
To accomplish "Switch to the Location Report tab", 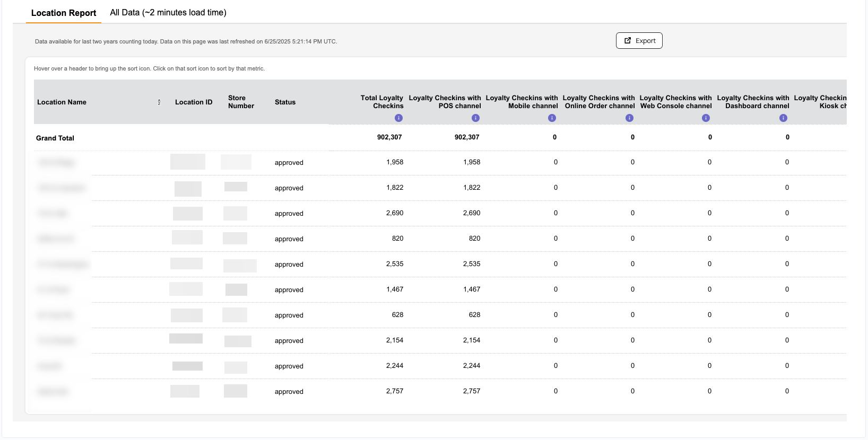I will [x=64, y=13].
